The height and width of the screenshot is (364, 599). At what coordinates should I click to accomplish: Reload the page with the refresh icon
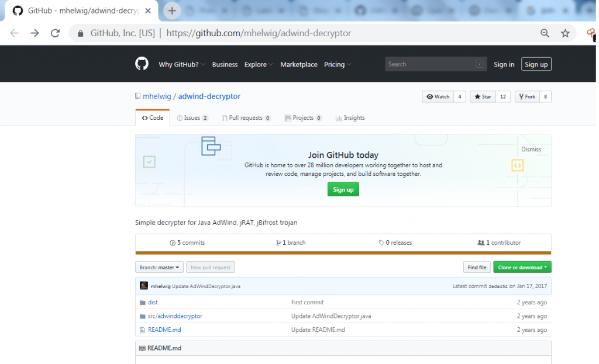tap(56, 33)
